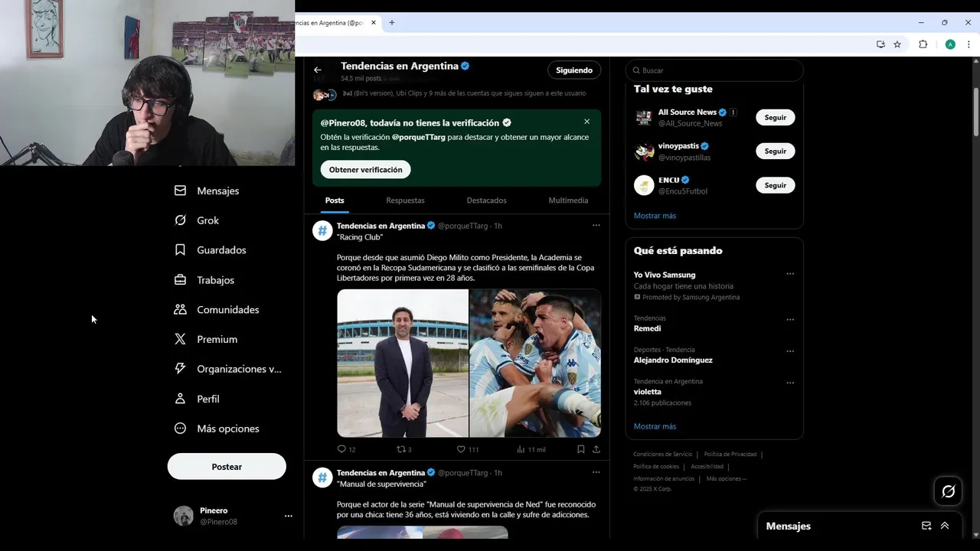Open the Remedi trending topic
Screen dimensions: 980x551
(647, 328)
